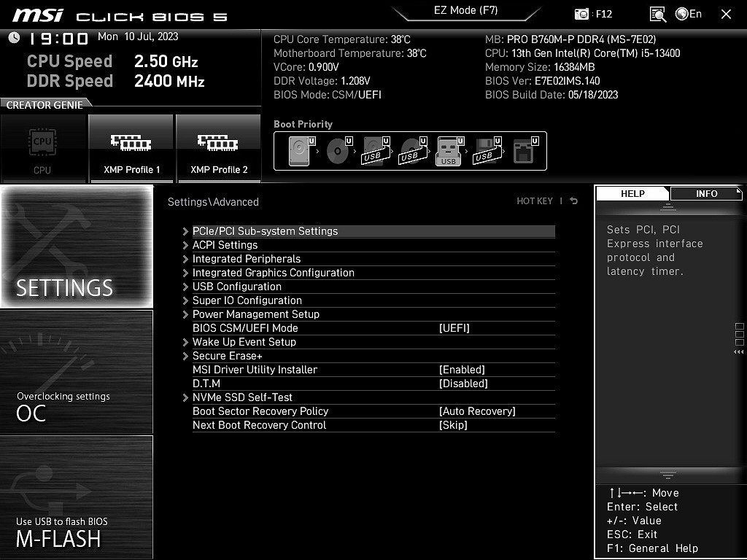Switch to EZ Mode (F7)

click(x=466, y=10)
